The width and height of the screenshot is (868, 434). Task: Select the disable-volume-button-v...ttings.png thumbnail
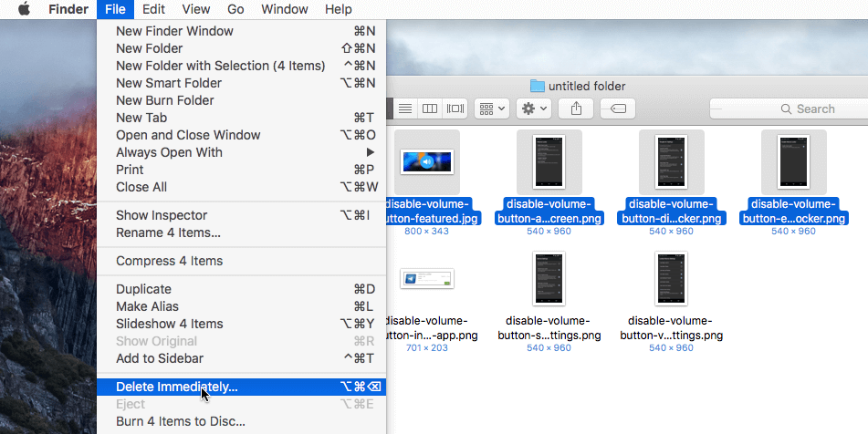[672, 279]
